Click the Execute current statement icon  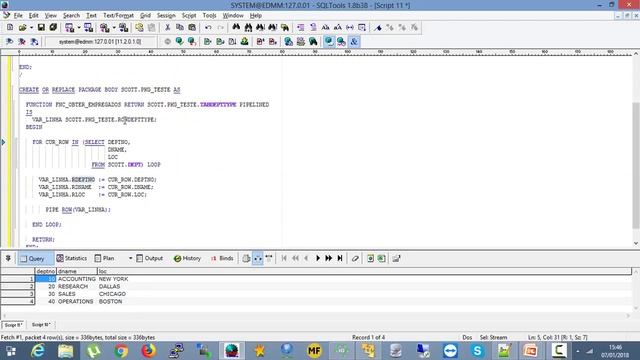pyautogui.click(x=220, y=42)
